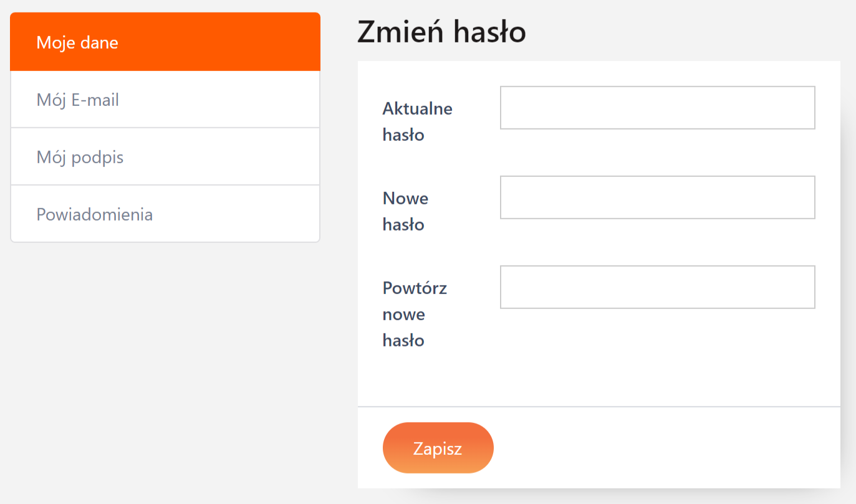856x504 pixels.
Task: Click the e-mail settings sidebar link
Action: 165,100
